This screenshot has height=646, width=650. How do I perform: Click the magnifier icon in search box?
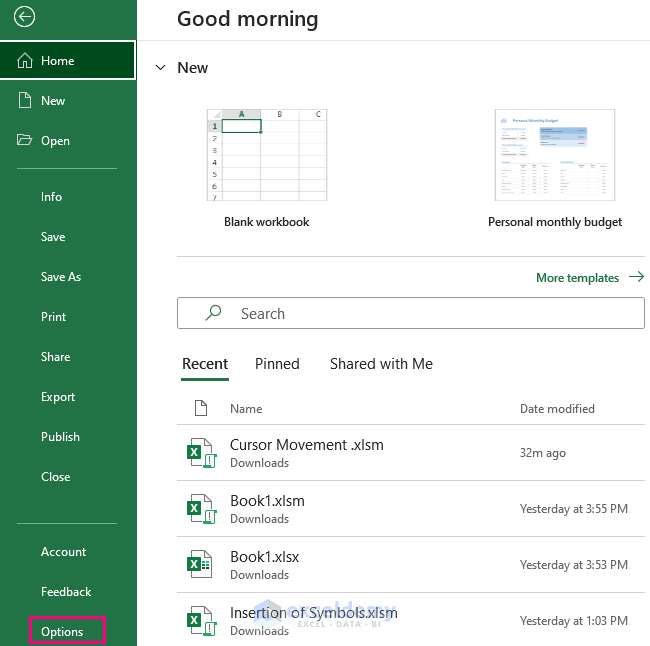[x=213, y=314]
